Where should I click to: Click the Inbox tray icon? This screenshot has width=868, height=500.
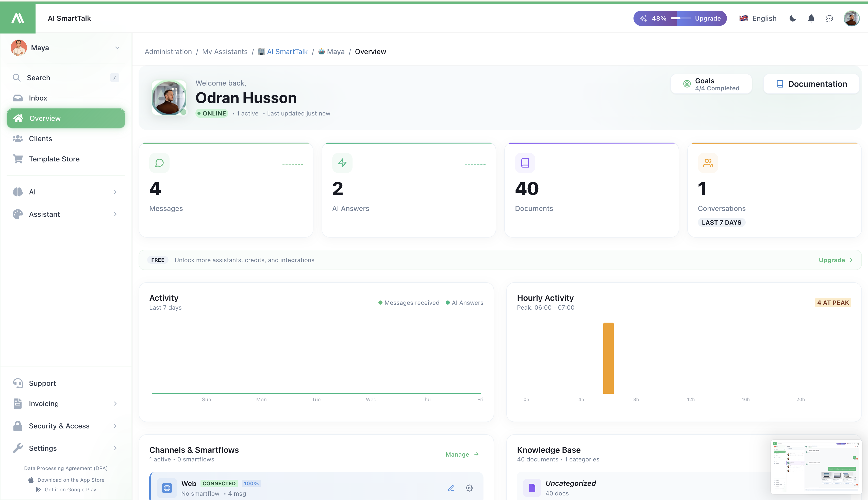(18, 98)
